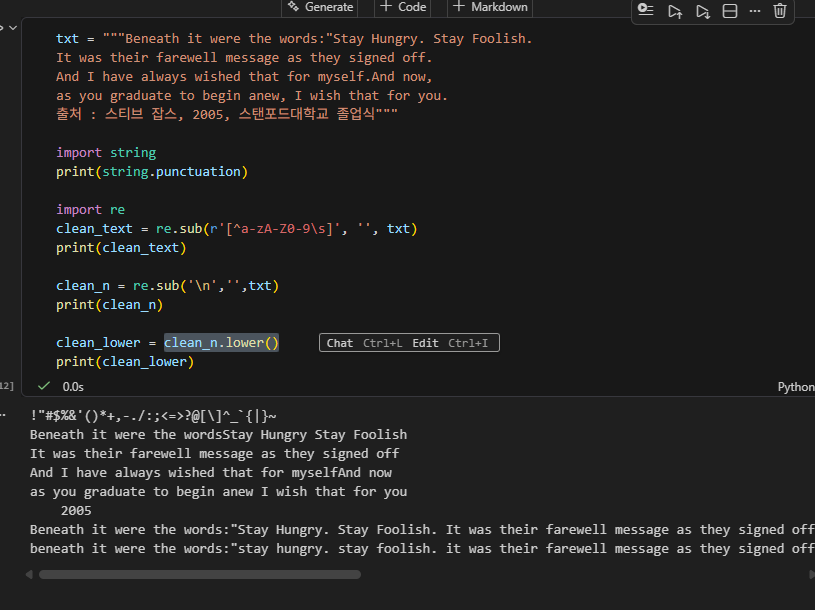815x610 pixels.
Task: Click the line 'import re'
Action: (90, 210)
